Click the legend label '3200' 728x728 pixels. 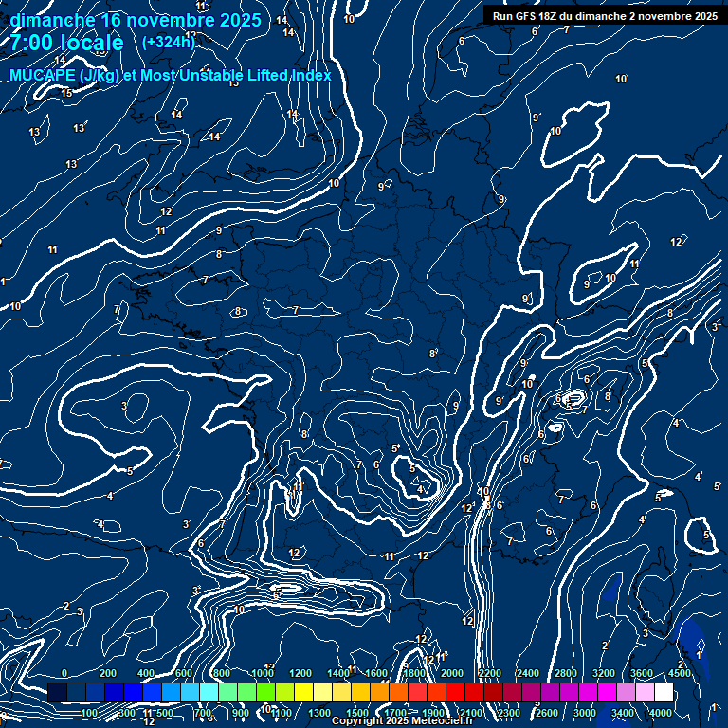604,673
